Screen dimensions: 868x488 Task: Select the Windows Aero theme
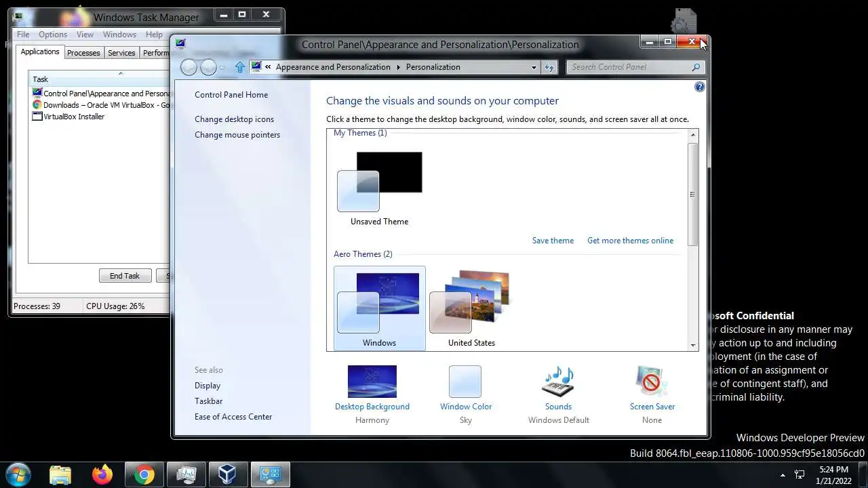(380, 308)
